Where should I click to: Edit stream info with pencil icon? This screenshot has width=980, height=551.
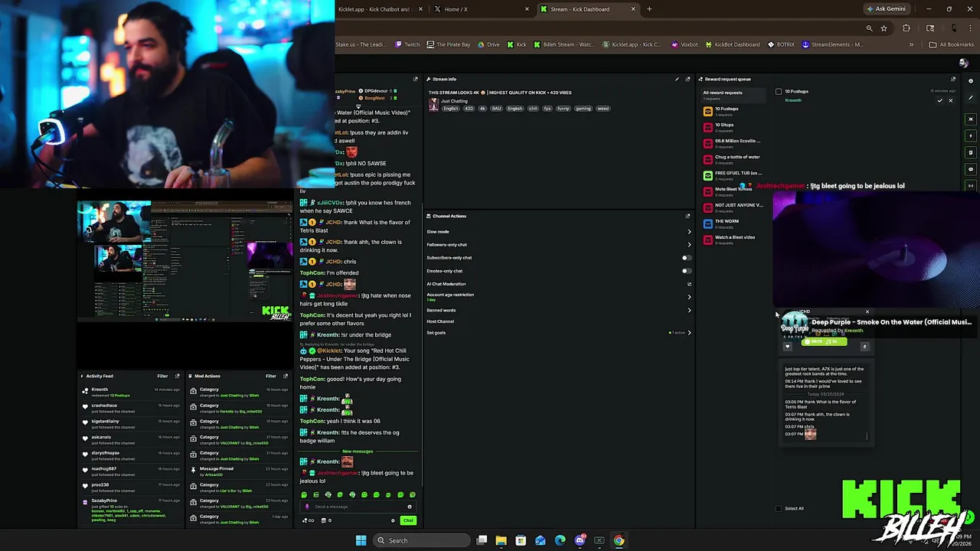coord(677,79)
